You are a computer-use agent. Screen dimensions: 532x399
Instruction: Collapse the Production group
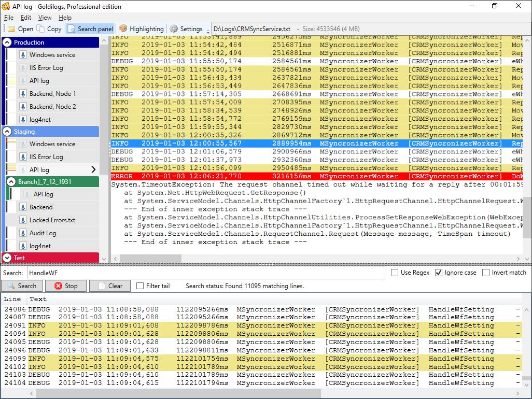pyautogui.click(x=6, y=42)
